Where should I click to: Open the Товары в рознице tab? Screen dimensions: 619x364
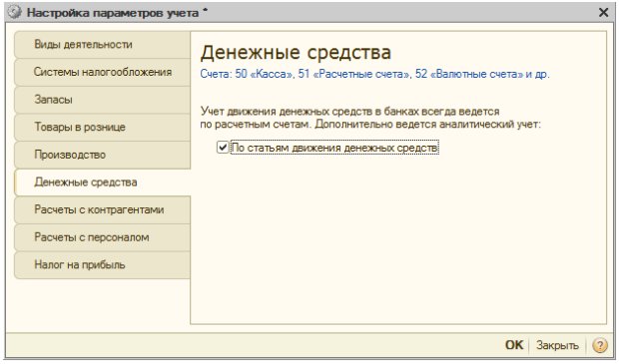[x=102, y=127]
